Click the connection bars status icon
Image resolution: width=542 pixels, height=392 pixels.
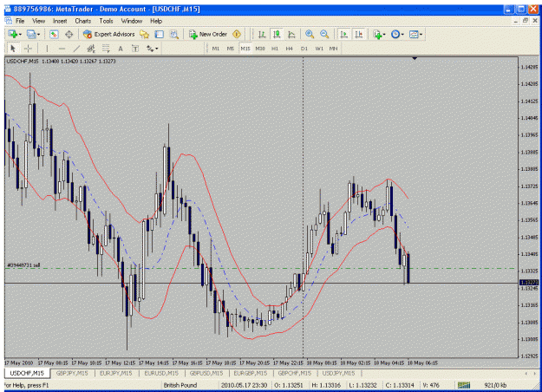(464, 385)
